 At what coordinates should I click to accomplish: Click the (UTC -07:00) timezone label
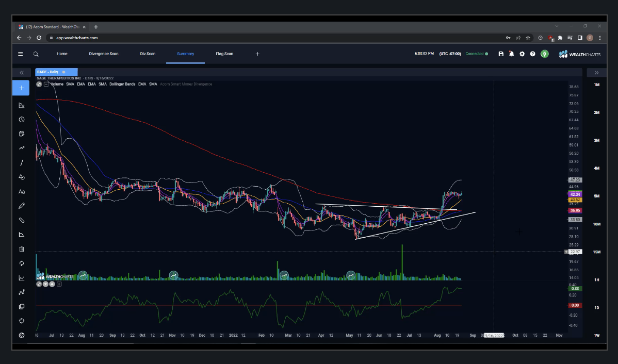click(450, 54)
